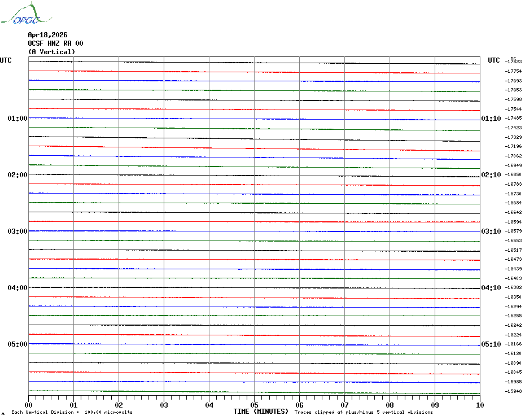Click minute tick label 04 on time axis
Viewport: 525px width, 420px height.
pyautogui.click(x=209, y=405)
